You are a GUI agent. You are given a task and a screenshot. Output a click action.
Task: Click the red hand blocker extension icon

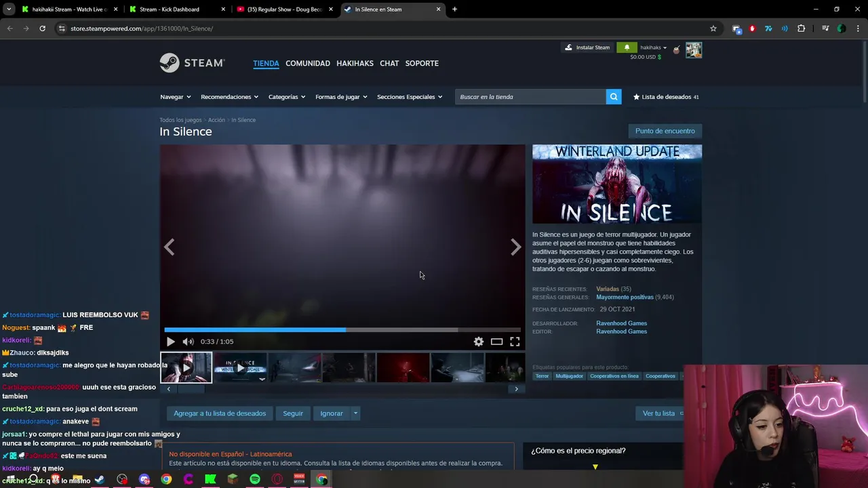tap(752, 28)
